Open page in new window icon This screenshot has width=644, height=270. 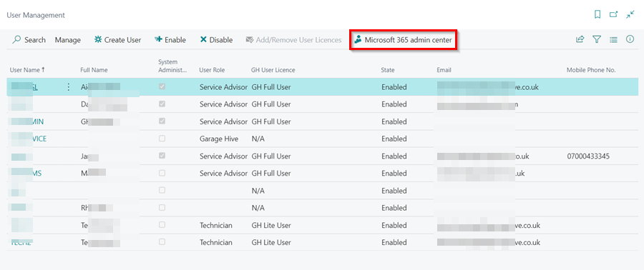(614, 15)
